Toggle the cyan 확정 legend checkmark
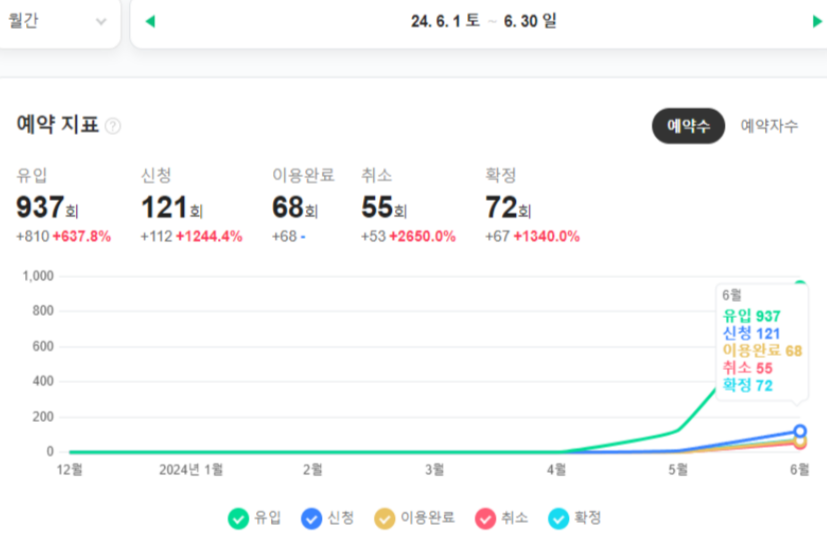The width and height of the screenshot is (827, 553). click(x=559, y=518)
